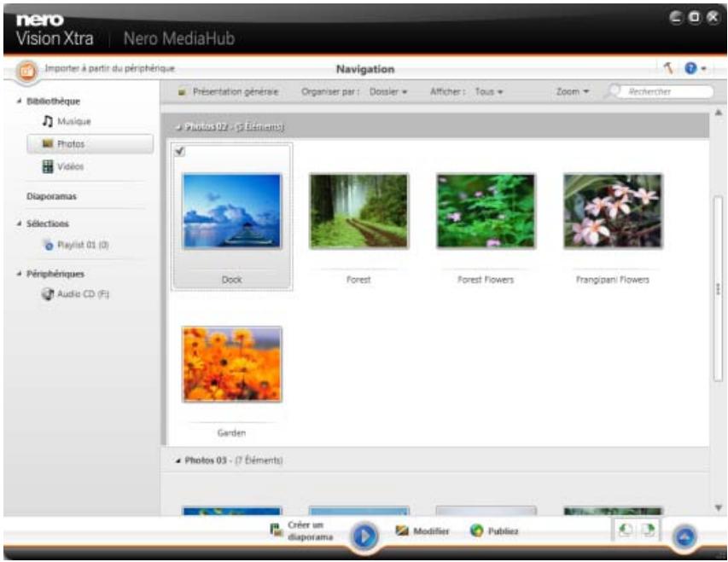728x562 pixels.
Task: Switch to Nero MediaHub tab
Action: coord(179,38)
